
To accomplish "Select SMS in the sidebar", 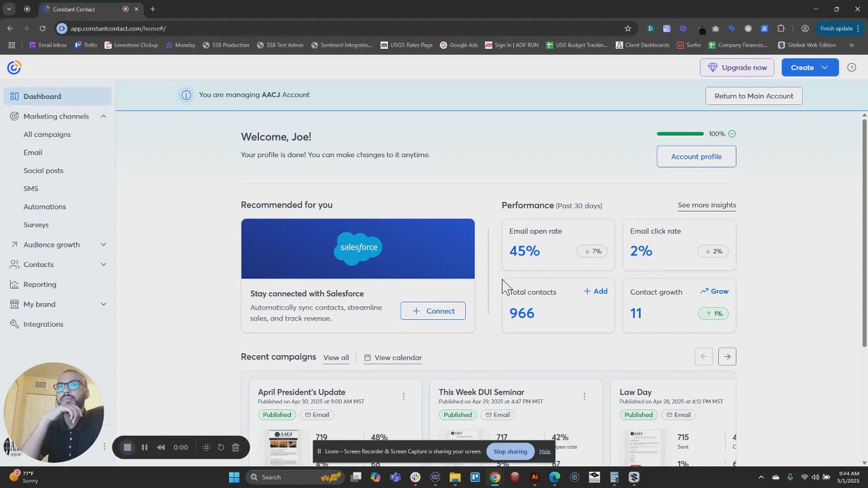I will (31, 188).
